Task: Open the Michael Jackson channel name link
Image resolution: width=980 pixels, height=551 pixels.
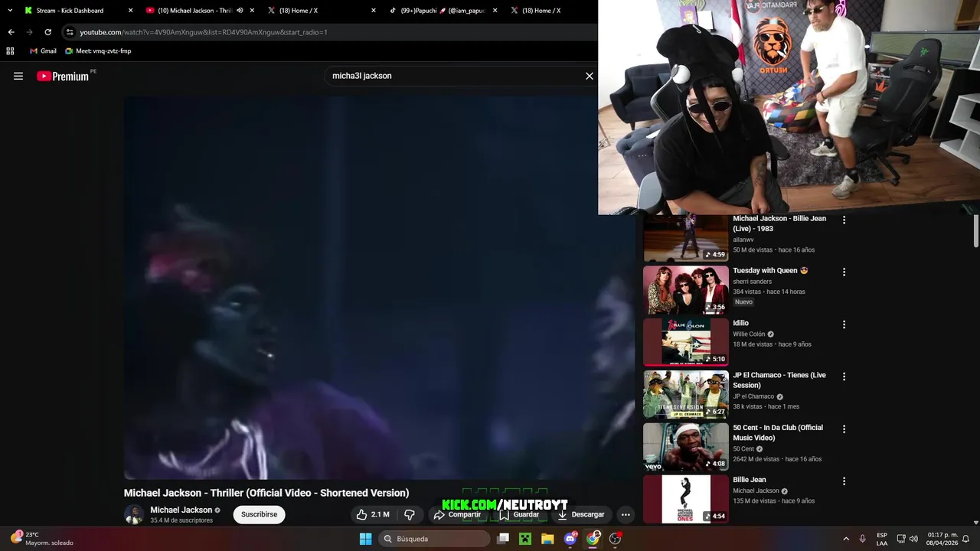Action: pos(181,510)
